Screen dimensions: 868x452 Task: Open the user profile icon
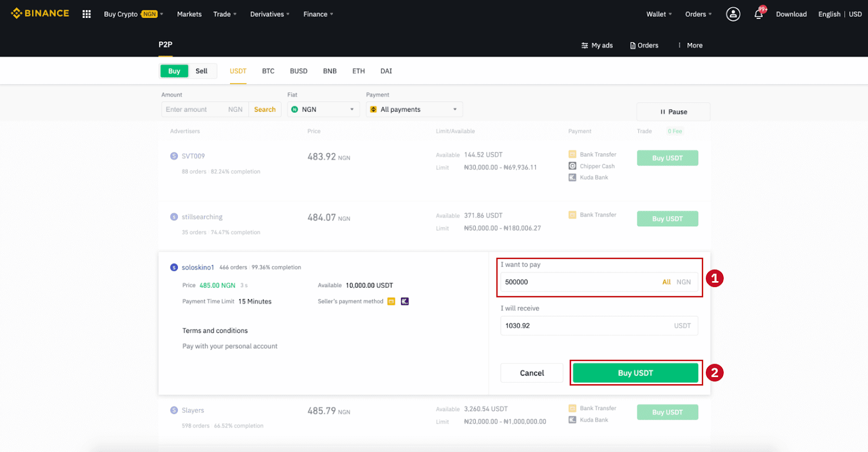pyautogui.click(x=733, y=14)
